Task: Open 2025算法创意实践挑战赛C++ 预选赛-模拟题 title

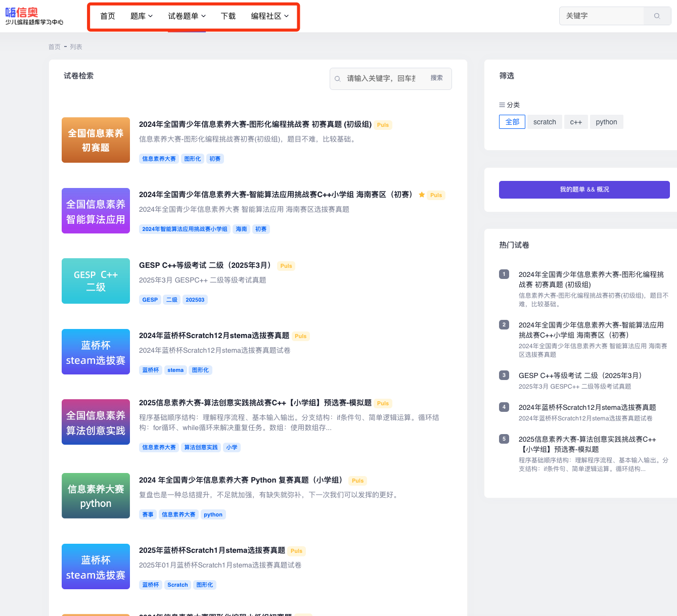Action: tap(255, 403)
